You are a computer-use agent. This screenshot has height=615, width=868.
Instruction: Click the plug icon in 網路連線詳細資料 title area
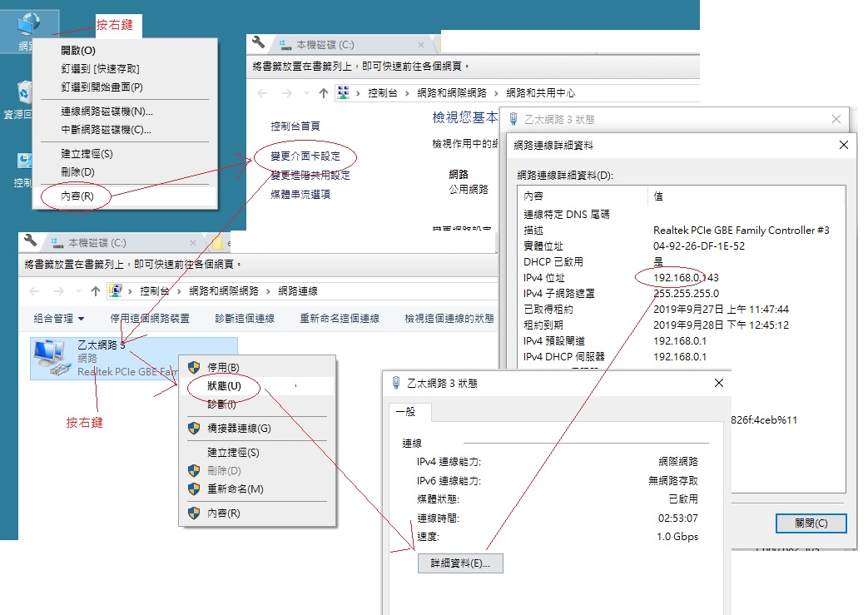tap(513, 119)
